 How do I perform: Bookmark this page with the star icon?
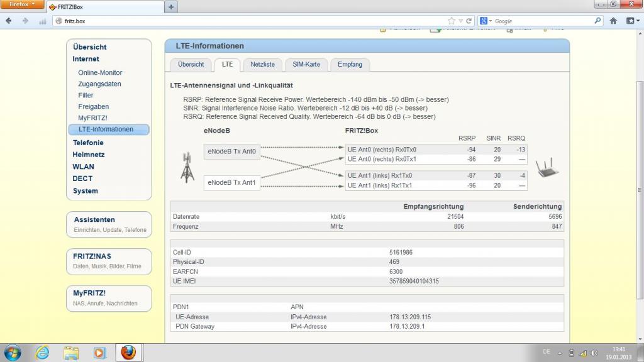coord(452,21)
